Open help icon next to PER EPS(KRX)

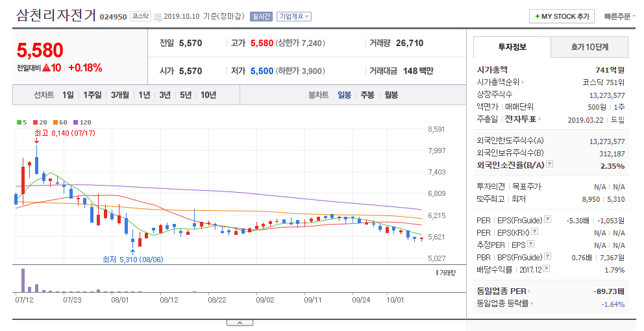[534, 232]
